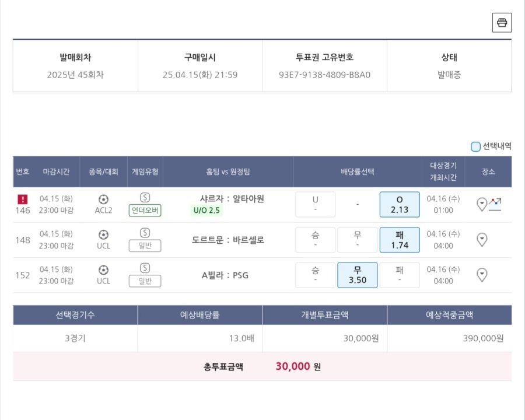The height and width of the screenshot is (420, 525).
Task: Click the ticket number 93E7-9138-4809-B8A0
Action: click(x=324, y=75)
